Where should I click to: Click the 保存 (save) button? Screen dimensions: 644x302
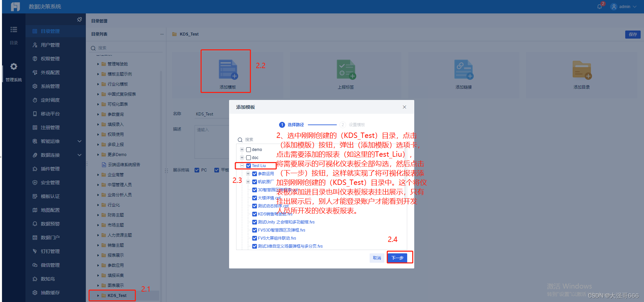coord(633,34)
